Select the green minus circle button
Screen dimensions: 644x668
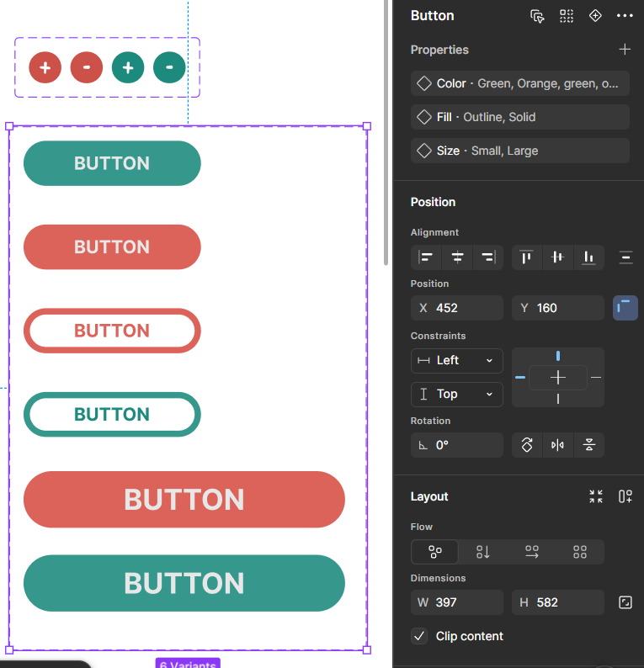point(169,68)
